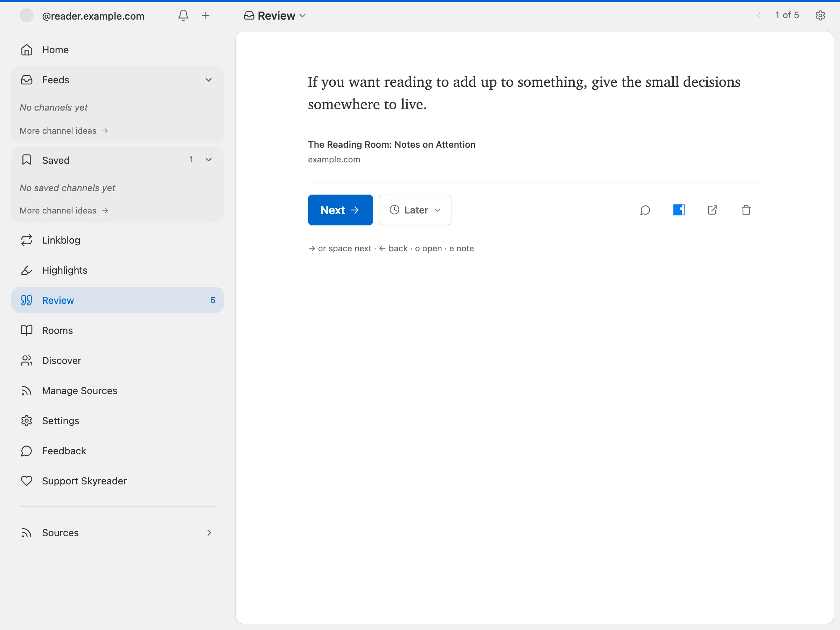Open the Later snooze dropdown
Viewport: 840px width, 630px height.
click(x=415, y=210)
